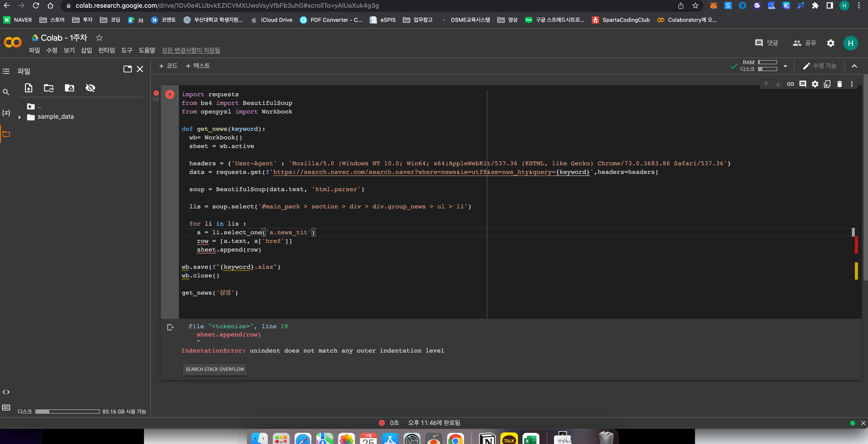Screen dimensions: 868x444
Task: Star the Colab notebook title
Action: pos(99,38)
